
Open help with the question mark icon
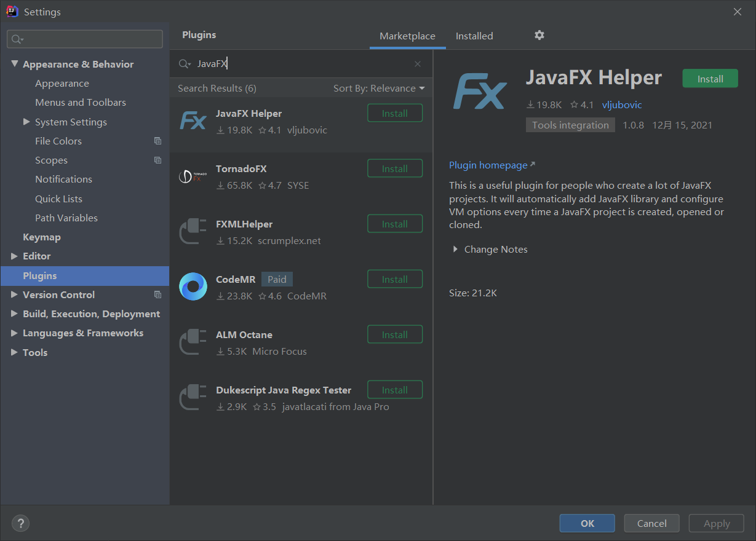point(20,523)
